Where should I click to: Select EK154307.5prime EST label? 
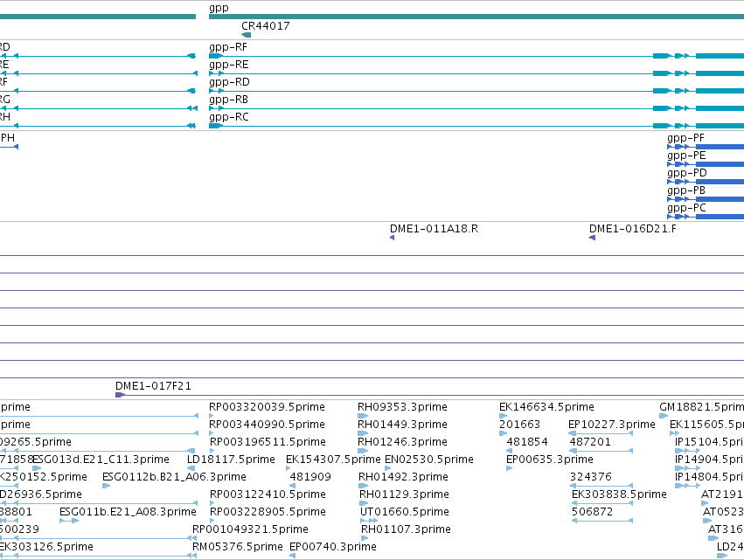pos(333,460)
